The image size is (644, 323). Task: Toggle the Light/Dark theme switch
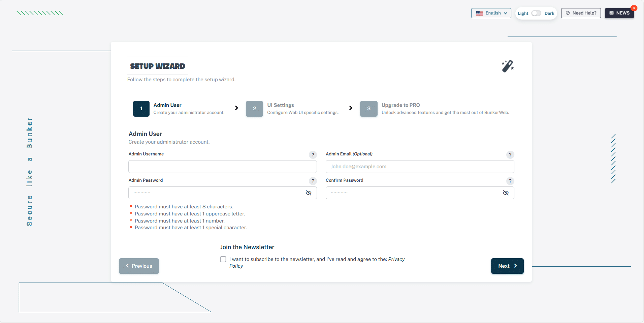point(536,13)
